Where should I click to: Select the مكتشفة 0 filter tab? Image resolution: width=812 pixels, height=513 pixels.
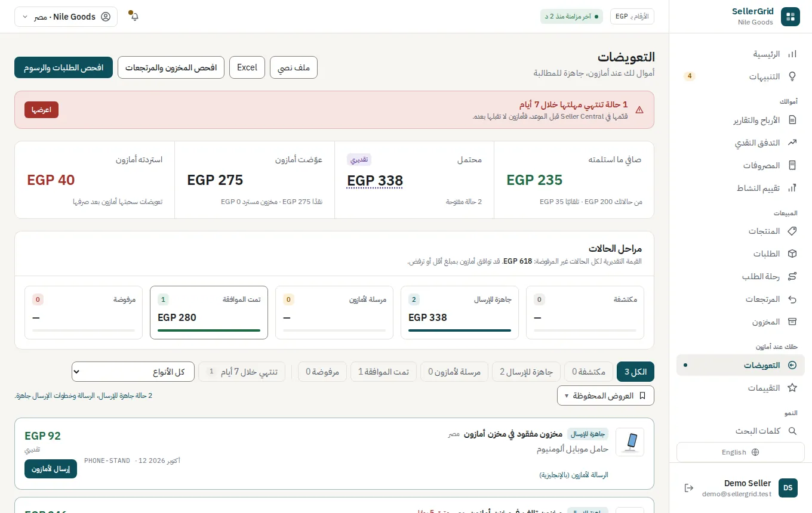tap(589, 372)
